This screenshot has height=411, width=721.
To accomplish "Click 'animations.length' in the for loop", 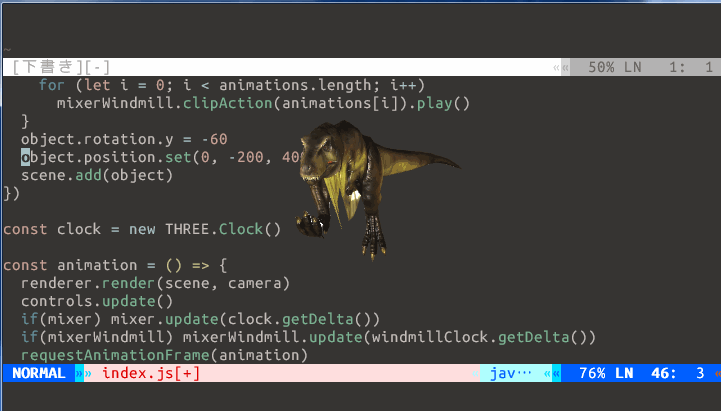I will pyautogui.click(x=295, y=85).
